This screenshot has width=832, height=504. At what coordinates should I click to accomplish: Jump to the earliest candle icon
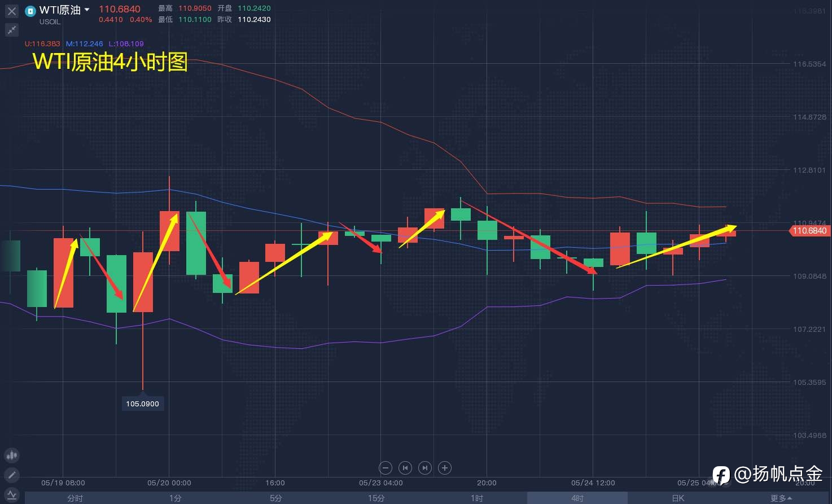pos(405,467)
